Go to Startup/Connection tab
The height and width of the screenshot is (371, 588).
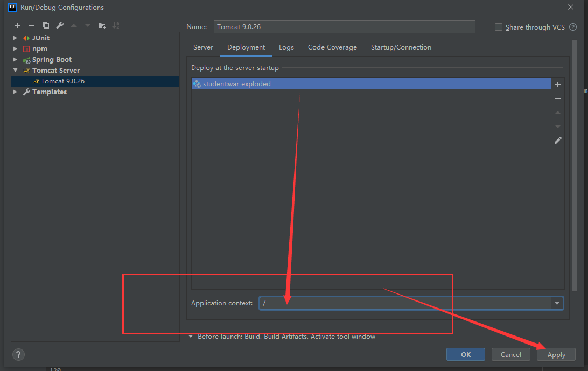point(401,47)
